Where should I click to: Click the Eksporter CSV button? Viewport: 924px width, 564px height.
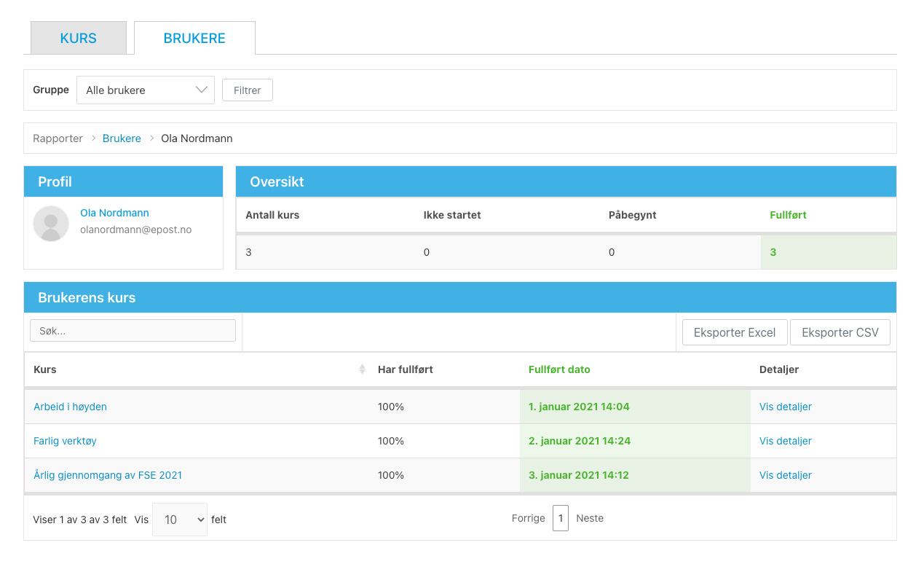point(840,332)
